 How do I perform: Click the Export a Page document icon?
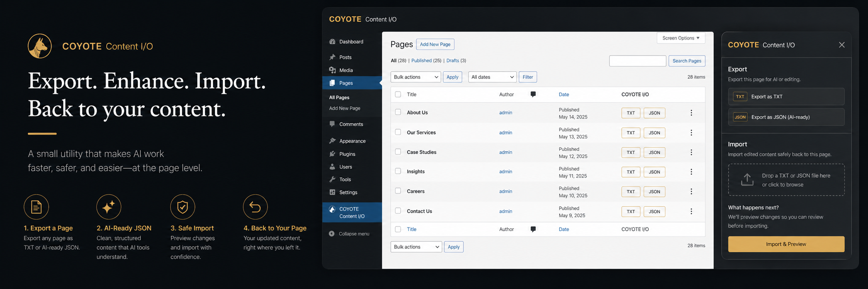tap(36, 207)
